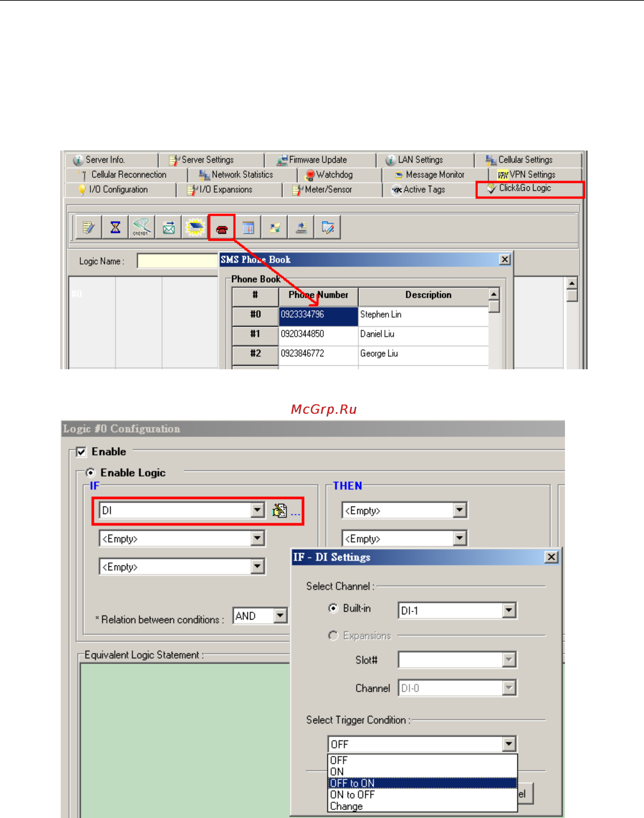This screenshot has height=818, width=644.
Task: Open the Network Statistics tab
Action: coord(242,175)
